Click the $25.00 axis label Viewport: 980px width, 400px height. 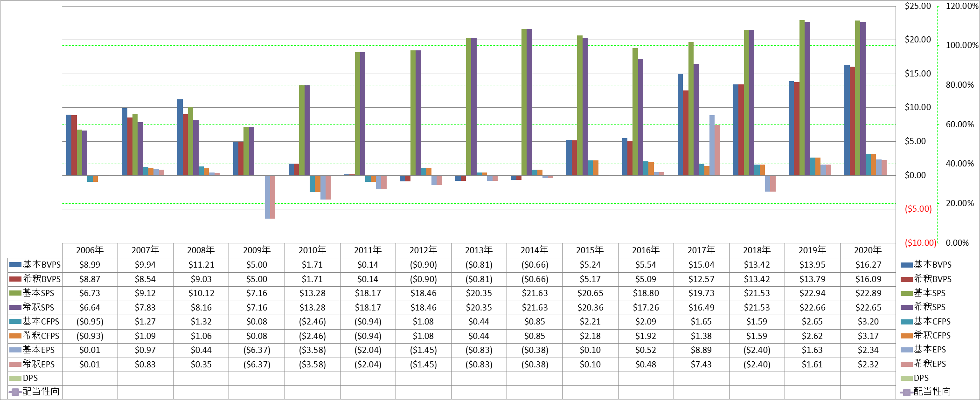[x=917, y=6]
